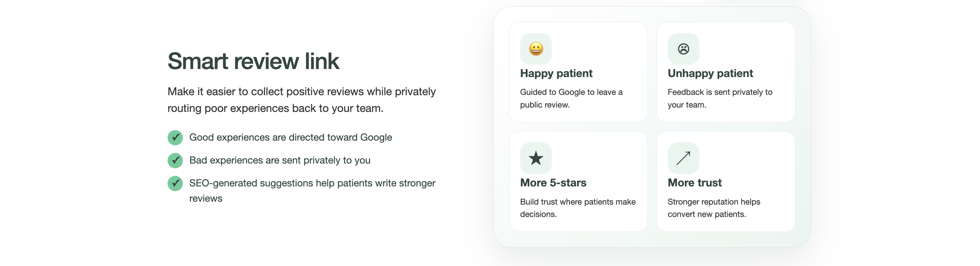Screen dimensions: 980x266
Task: Click checkmark beside SEO-generated suggestions bullet
Action: pyautogui.click(x=175, y=183)
